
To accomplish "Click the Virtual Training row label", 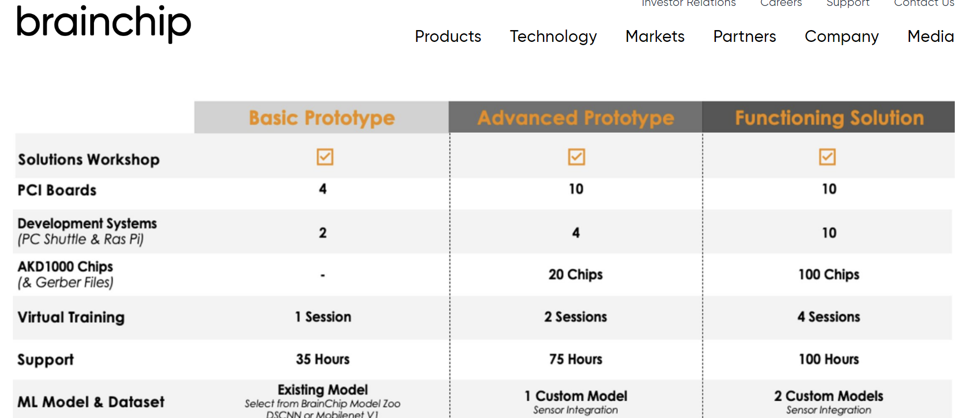I will point(71,317).
